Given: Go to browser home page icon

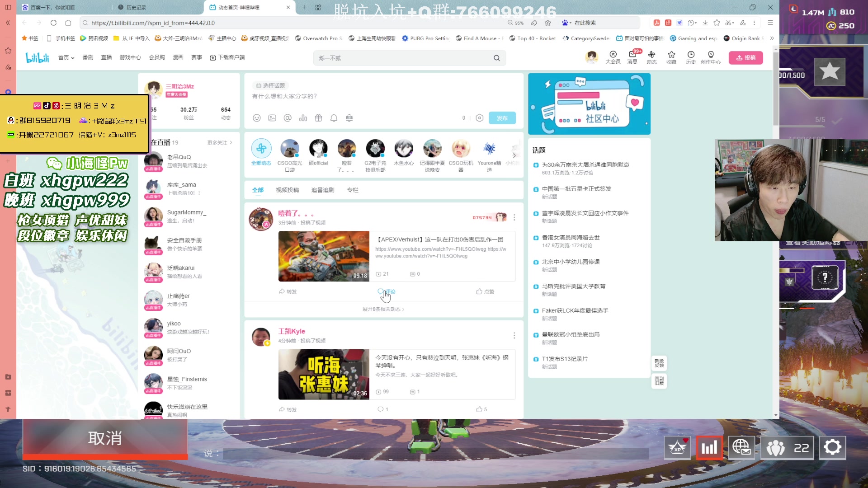Looking at the screenshot, I should point(68,23).
